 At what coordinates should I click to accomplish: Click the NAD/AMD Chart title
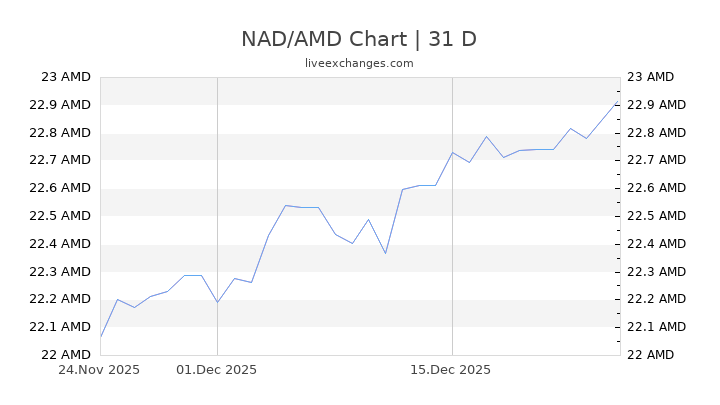point(359,39)
